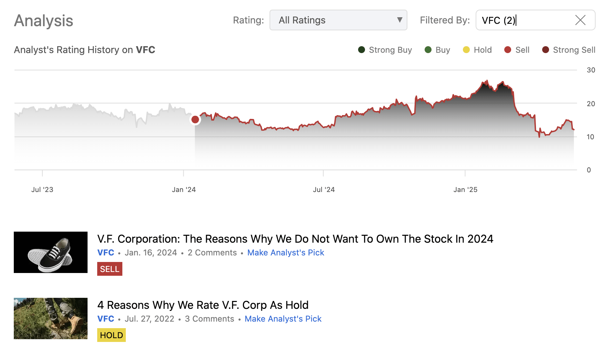Click Make Analyst's Pick for the Hold article
The width and height of the screenshot is (608, 364).
tap(283, 319)
